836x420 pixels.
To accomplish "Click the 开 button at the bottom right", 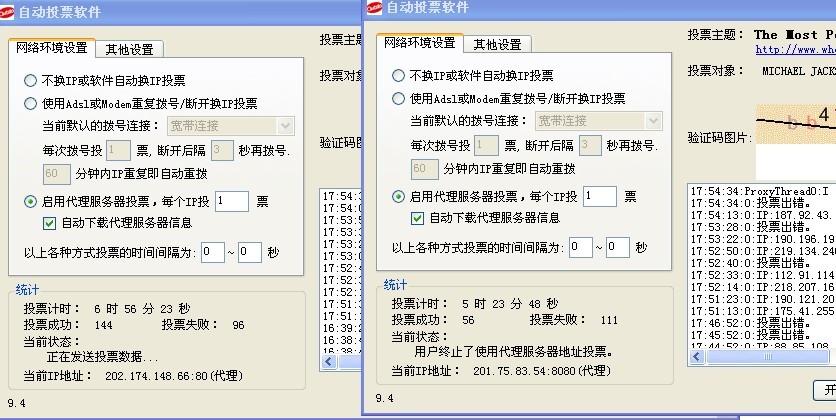I will coord(827,389).
